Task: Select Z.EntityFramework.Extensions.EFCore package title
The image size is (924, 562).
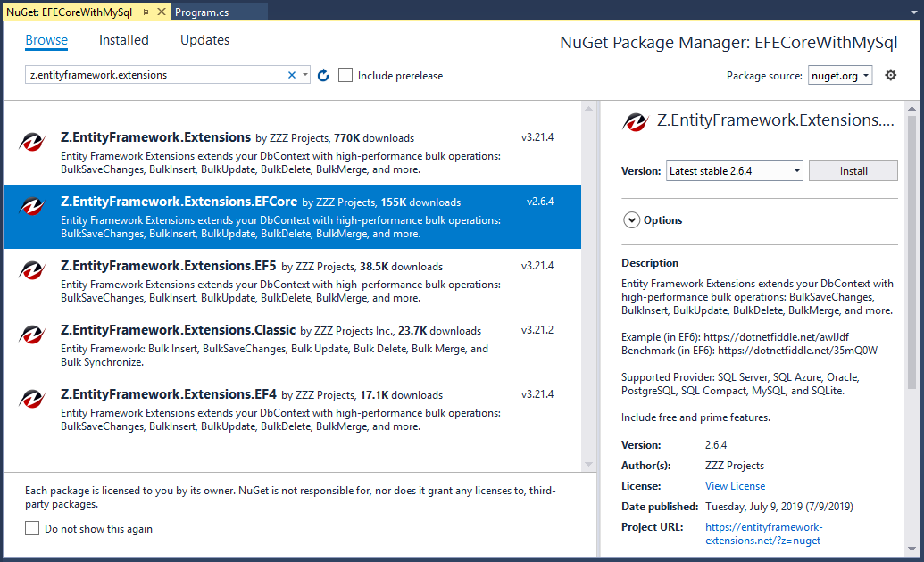Action: pyautogui.click(x=179, y=202)
